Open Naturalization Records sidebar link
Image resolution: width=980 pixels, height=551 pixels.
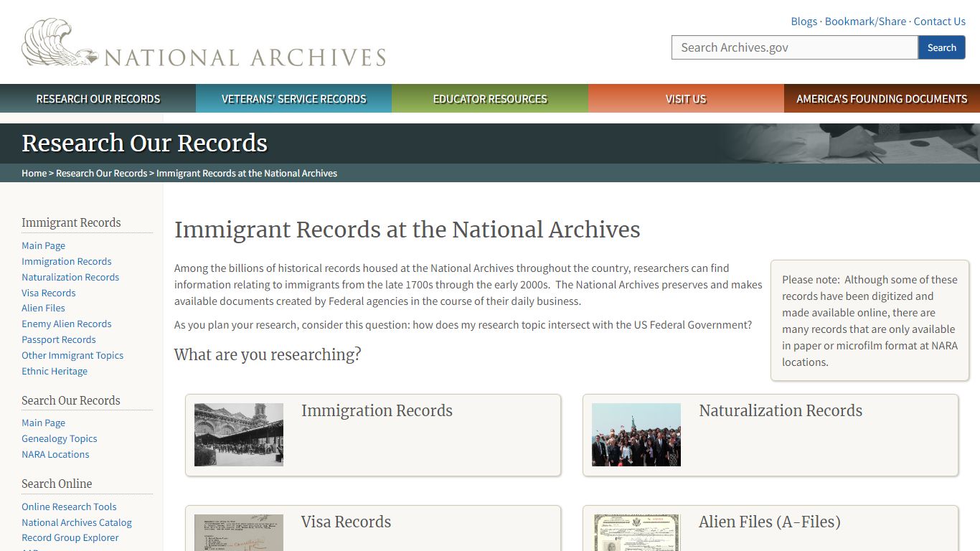click(70, 277)
